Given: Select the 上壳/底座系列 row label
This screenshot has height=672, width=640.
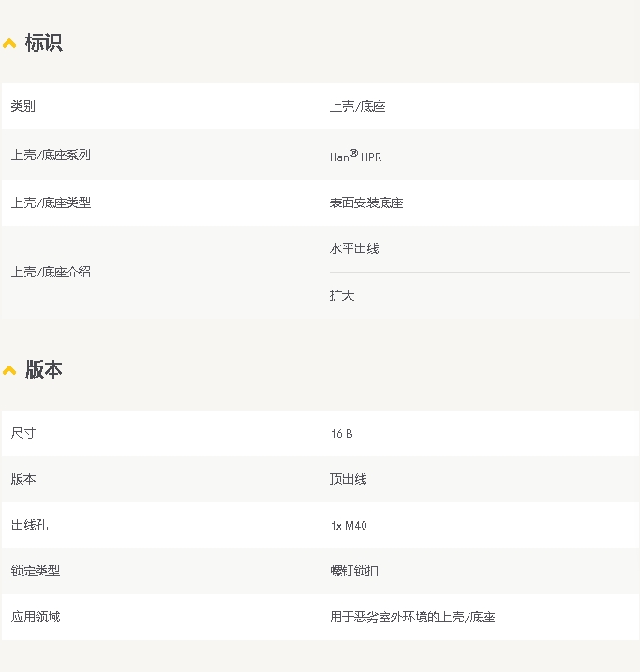Looking at the screenshot, I should (x=51, y=155).
